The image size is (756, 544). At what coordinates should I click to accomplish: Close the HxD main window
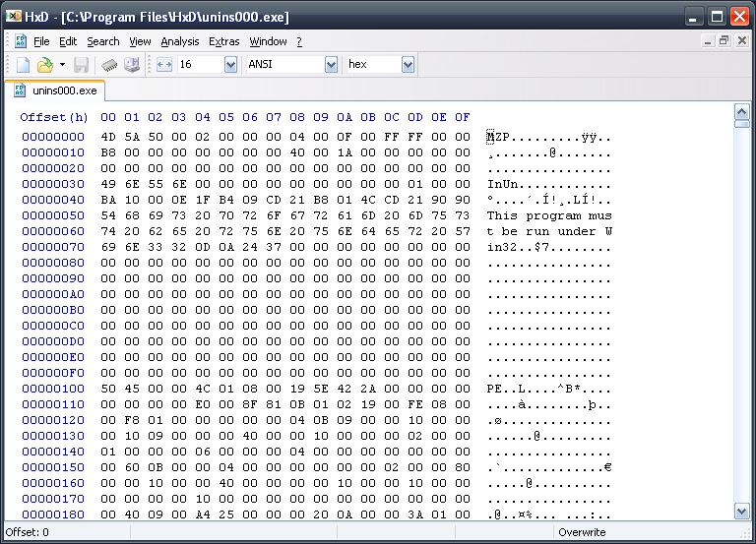point(739,17)
